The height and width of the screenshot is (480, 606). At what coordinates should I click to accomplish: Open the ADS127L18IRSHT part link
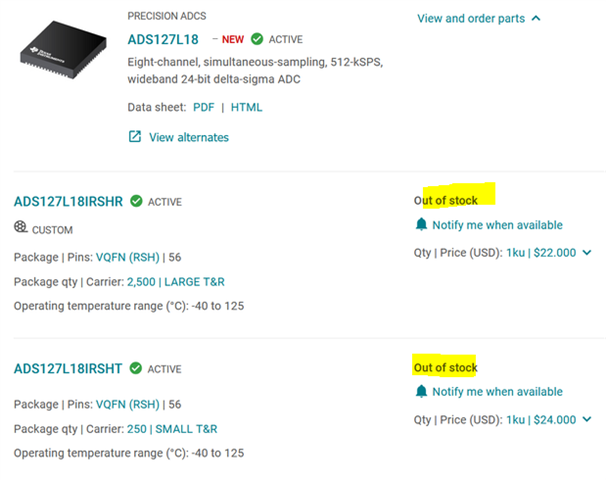(68, 368)
